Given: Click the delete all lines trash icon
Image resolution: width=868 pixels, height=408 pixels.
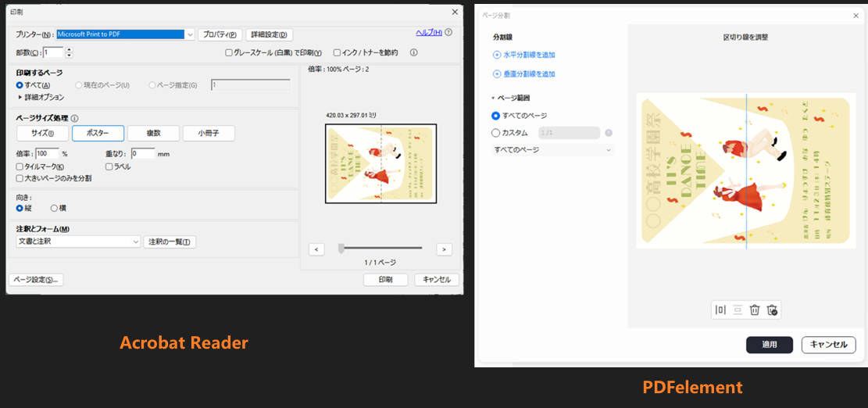Looking at the screenshot, I should 772,310.
